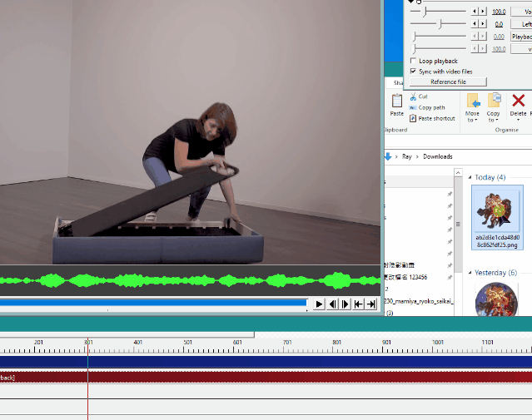532x420 pixels.
Task: Select the blue video object on timeline
Action: tap(266, 361)
